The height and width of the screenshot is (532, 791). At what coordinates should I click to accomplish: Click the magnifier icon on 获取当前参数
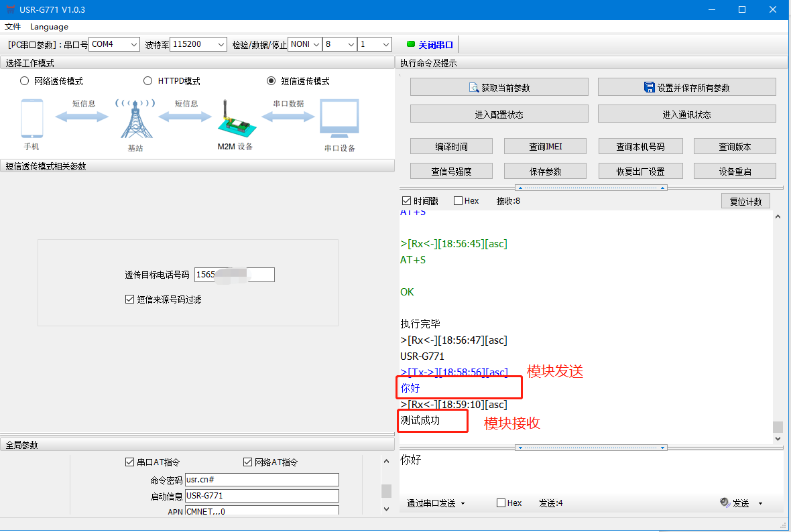(x=475, y=88)
